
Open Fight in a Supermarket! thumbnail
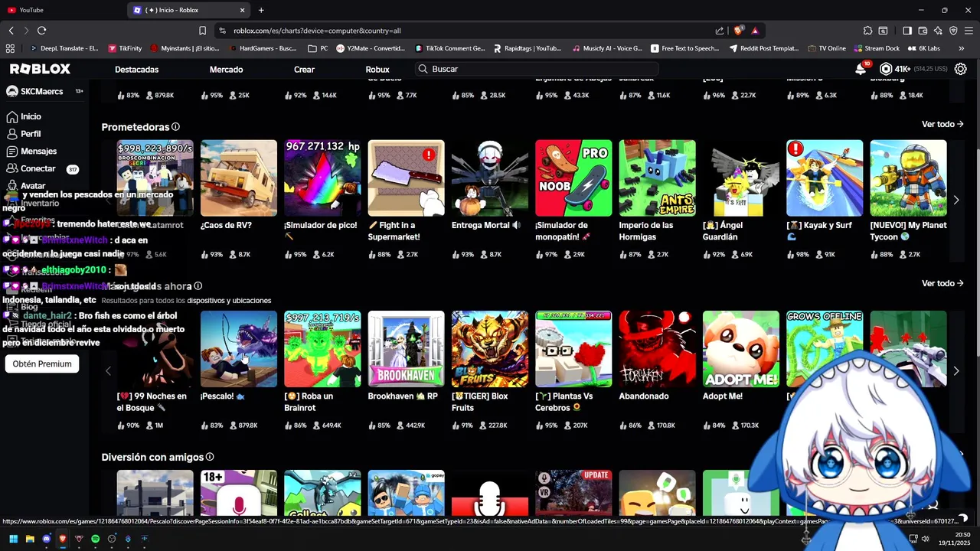tap(406, 178)
